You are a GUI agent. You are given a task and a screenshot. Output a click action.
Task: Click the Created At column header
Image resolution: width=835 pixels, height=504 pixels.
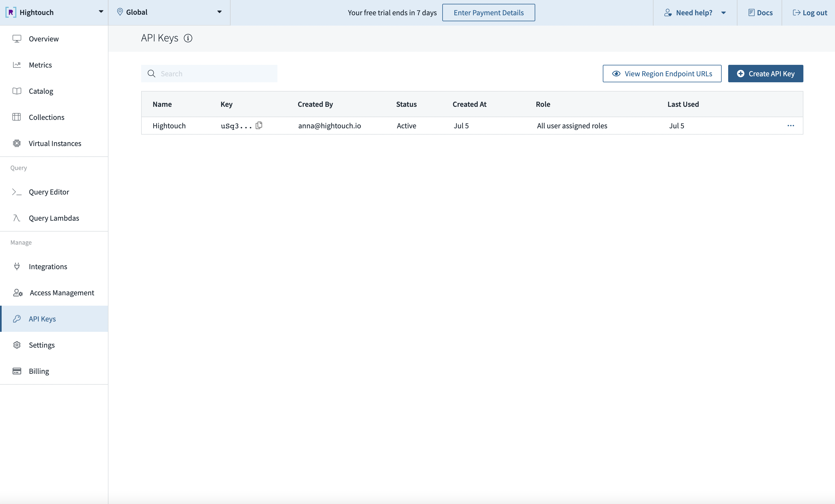coord(469,104)
